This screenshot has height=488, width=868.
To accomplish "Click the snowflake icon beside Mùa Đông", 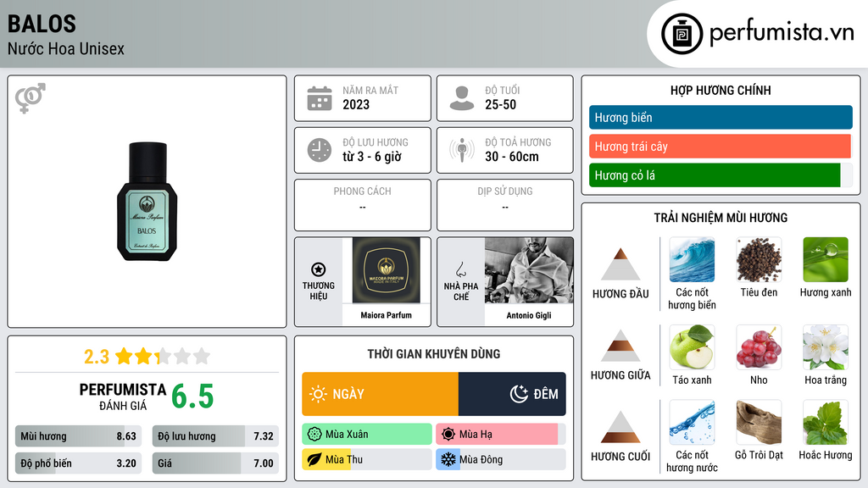I will point(448,459).
